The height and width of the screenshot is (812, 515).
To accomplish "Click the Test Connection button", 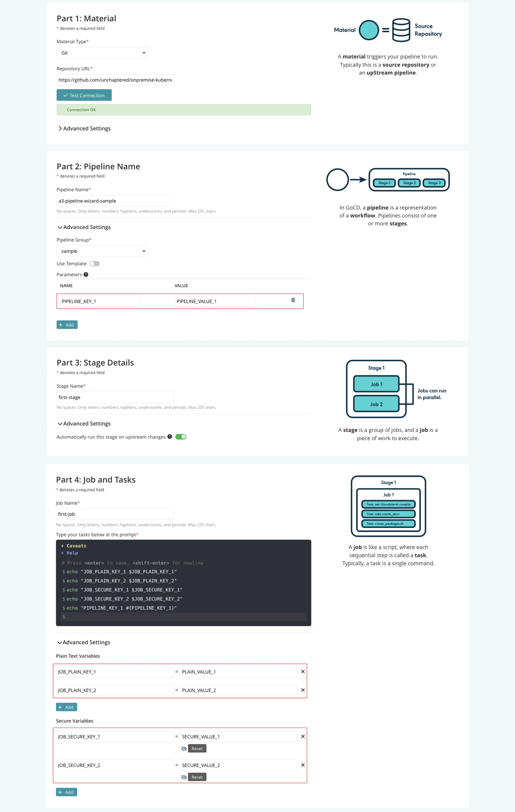I will pos(84,95).
